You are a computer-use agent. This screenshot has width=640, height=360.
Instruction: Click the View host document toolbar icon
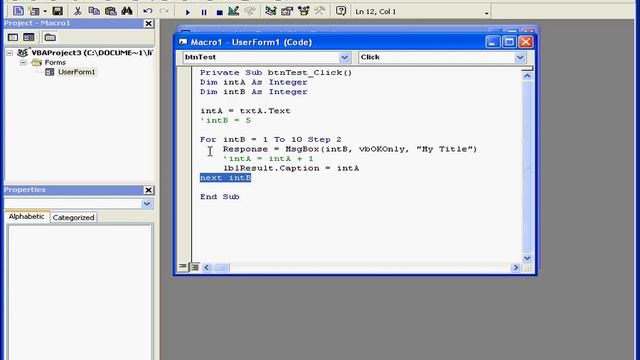pyautogui.click(x=18, y=11)
